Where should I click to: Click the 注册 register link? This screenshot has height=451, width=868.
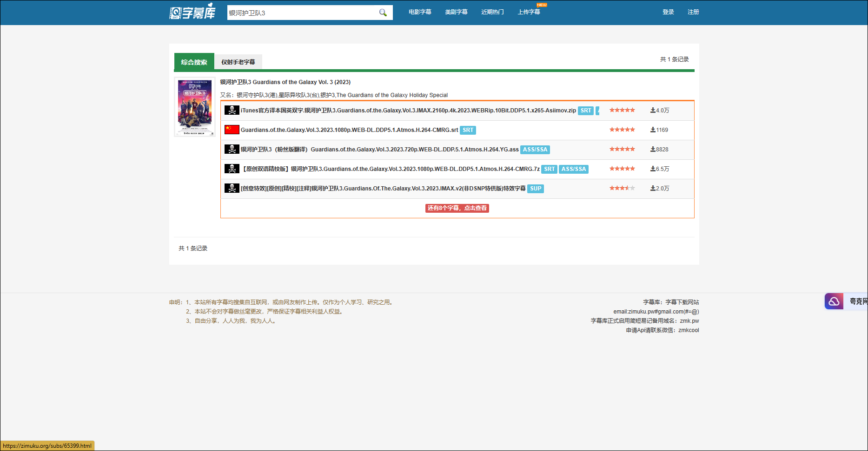693,12
